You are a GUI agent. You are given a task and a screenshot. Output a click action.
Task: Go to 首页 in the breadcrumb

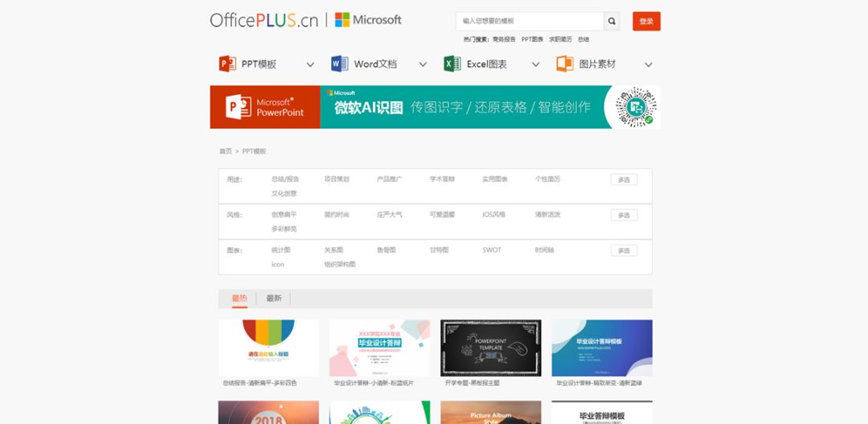[225, 150]
